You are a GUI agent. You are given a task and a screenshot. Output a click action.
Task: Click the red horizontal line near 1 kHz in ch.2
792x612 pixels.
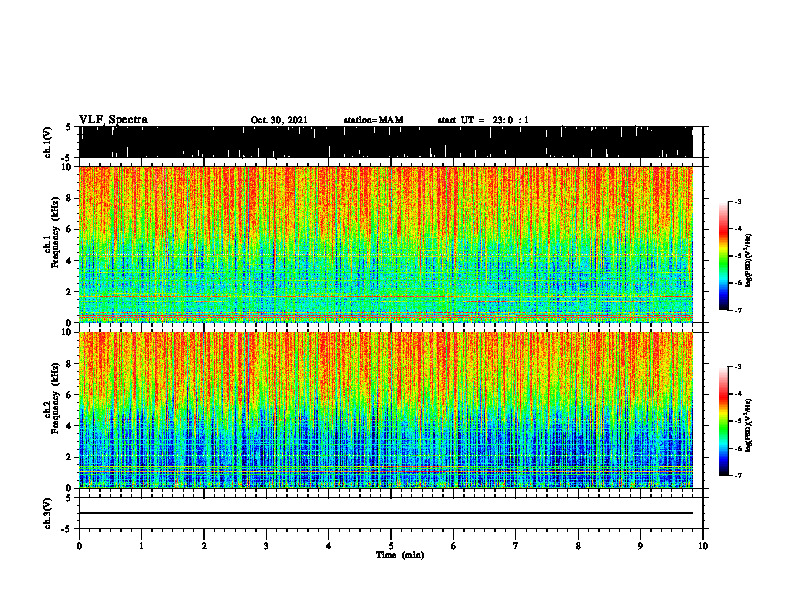[x=386, y=472]
